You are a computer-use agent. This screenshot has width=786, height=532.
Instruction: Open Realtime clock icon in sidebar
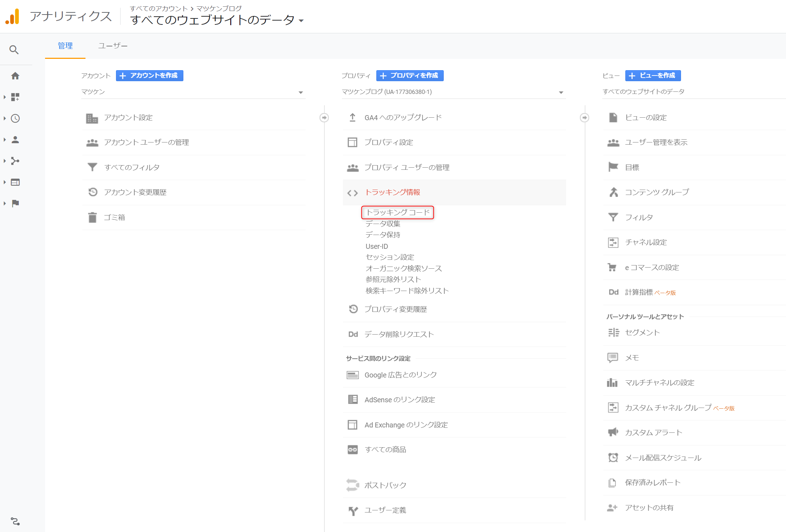(x=15, y=118)
